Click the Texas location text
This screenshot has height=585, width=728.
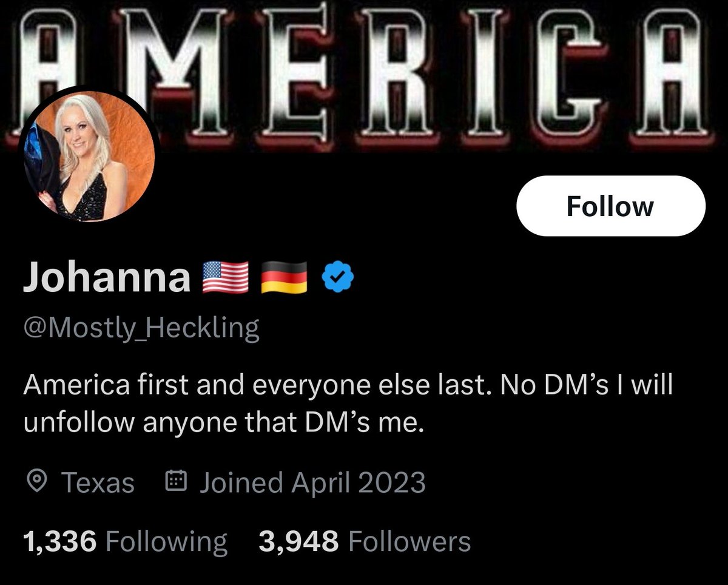[x=98, y=483]
